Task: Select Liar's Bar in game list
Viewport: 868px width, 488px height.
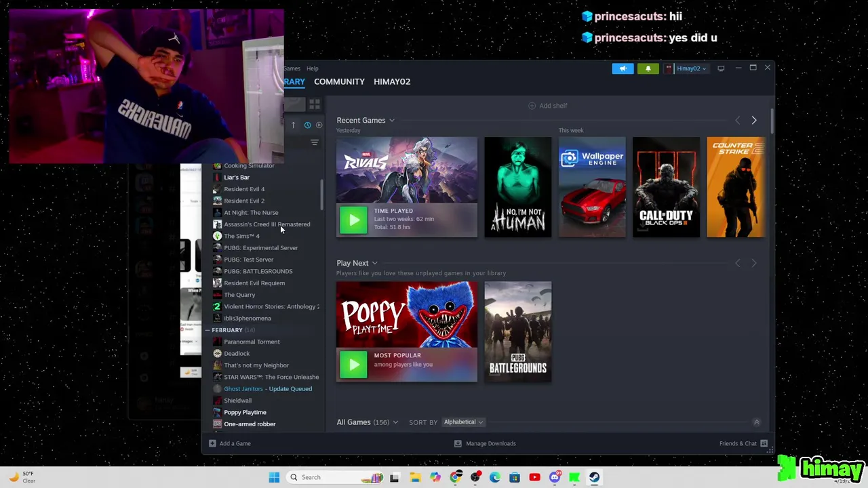Action: [x=237, y=178]
